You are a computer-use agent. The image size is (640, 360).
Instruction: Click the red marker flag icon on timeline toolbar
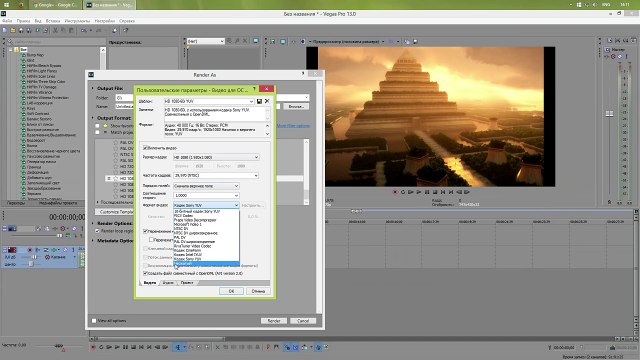[x=268, y=347]
